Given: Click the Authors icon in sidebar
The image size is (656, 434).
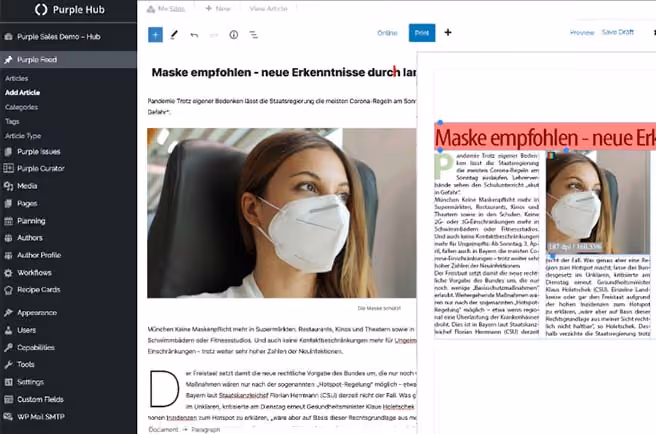Looking at the screenshot, I should (x=8, y=238).
